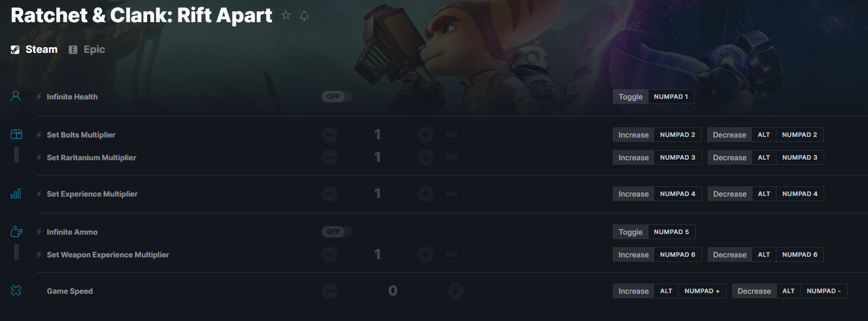Click the inventory chest category icon
The height and width of the screenshot is (321, 868).
point(16,134)
